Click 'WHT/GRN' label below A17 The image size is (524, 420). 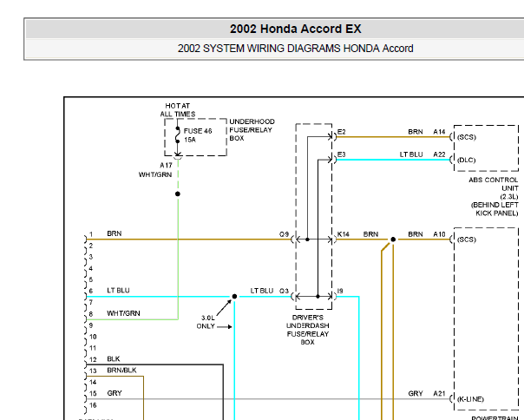pyautogui.click(x=155, y=174)
